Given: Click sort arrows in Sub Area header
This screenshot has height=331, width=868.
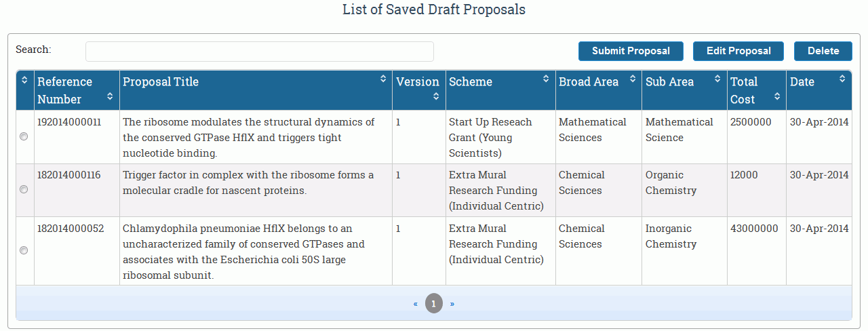Looking at the screenshot, I should pyautogui.click(x=717, y=79).
